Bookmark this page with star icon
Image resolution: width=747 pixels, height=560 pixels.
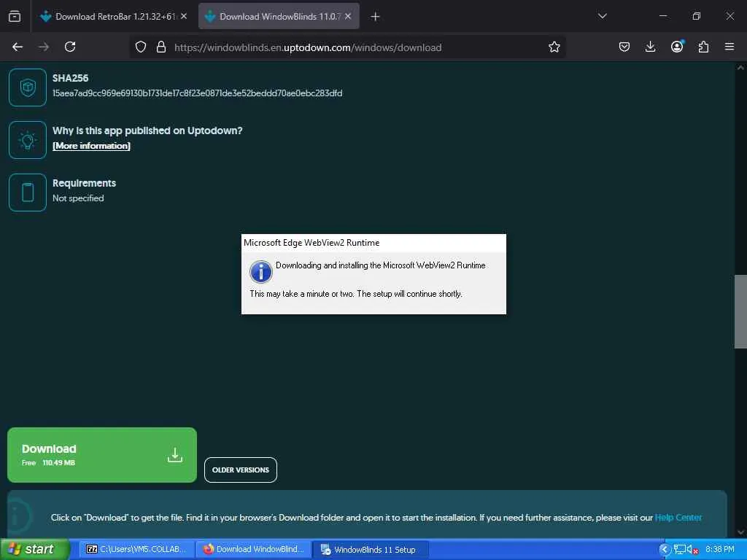click(554, 47)
